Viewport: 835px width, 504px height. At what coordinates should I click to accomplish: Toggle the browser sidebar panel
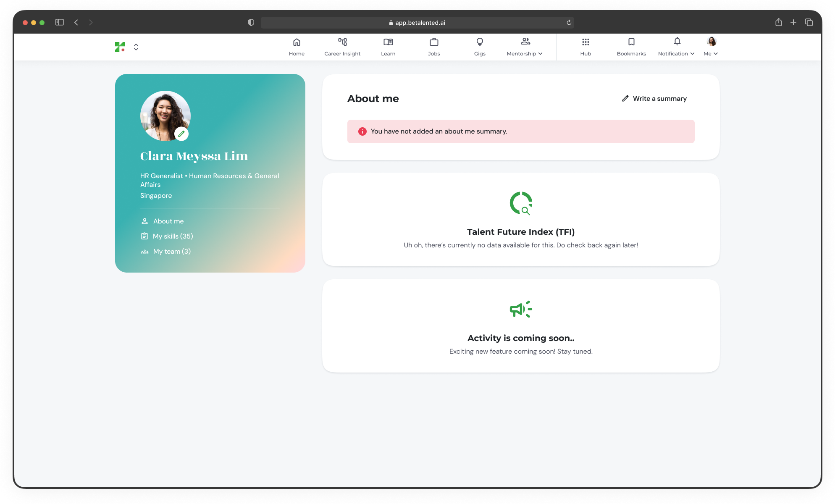pos(60,22)
